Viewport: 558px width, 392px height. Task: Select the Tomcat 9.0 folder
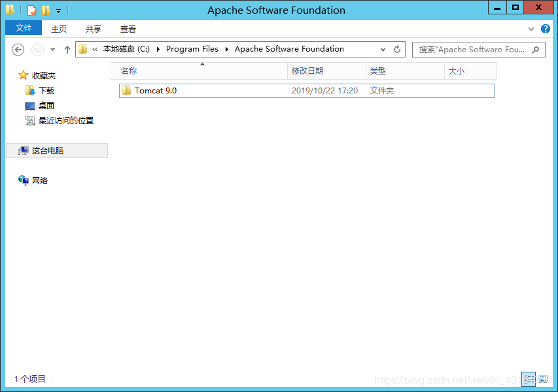point(307,91)
